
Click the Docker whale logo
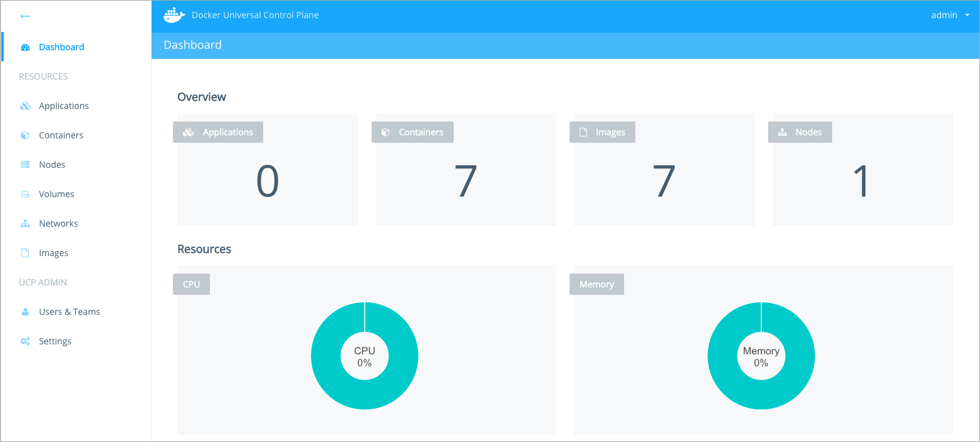174,15
